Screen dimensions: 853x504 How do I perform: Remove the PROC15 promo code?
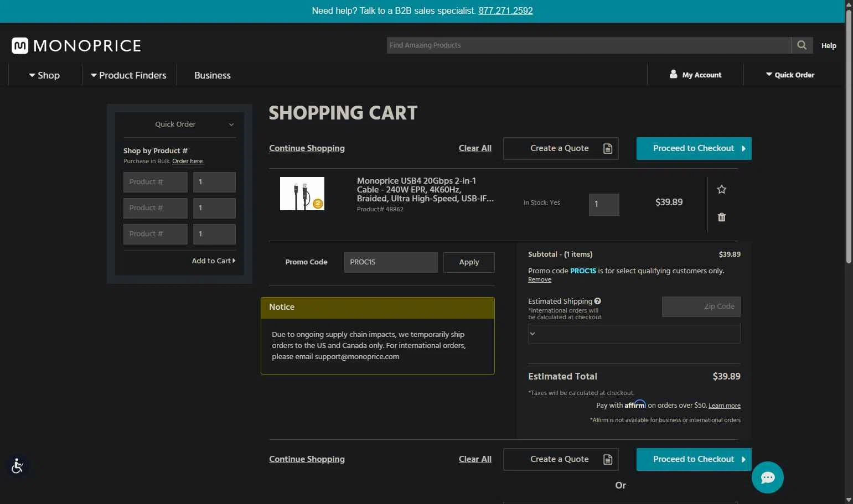pyautogui.click(x=539, y=280)
